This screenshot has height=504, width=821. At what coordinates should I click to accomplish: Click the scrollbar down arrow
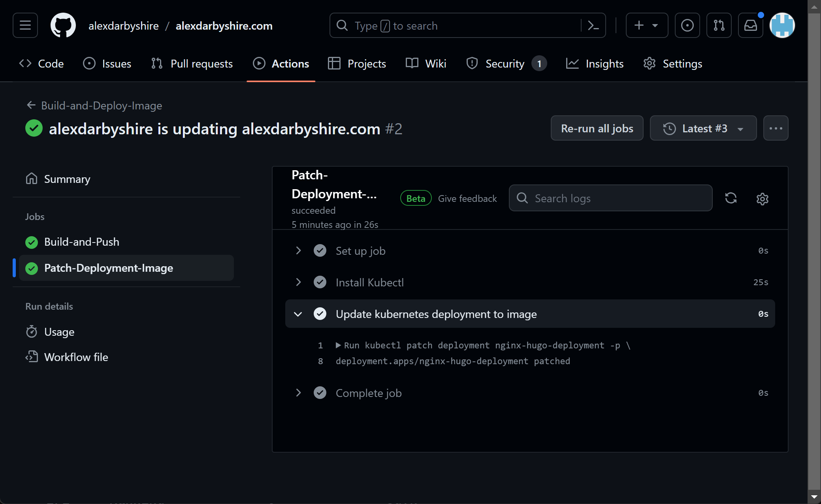[x=814, y=496]
